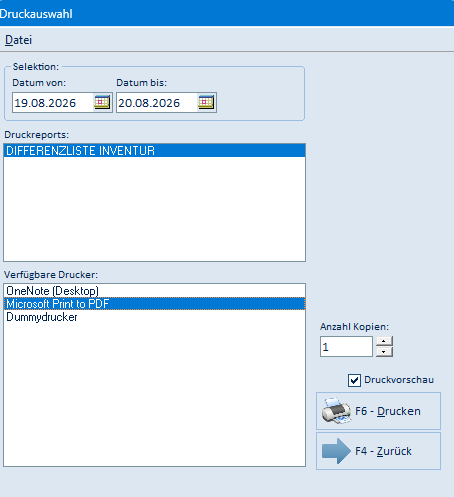The height and width of the screenshot is (497, 454).
Task: Click the F4 - Zurück button label
Action: (383, 451)
